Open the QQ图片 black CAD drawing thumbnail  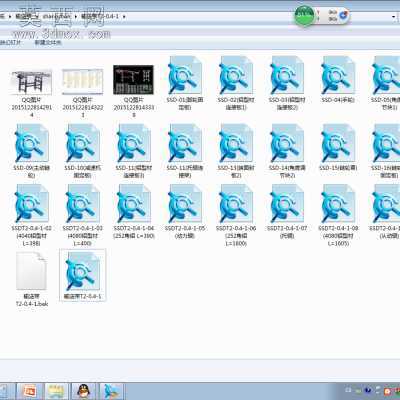tap(133, 80)
